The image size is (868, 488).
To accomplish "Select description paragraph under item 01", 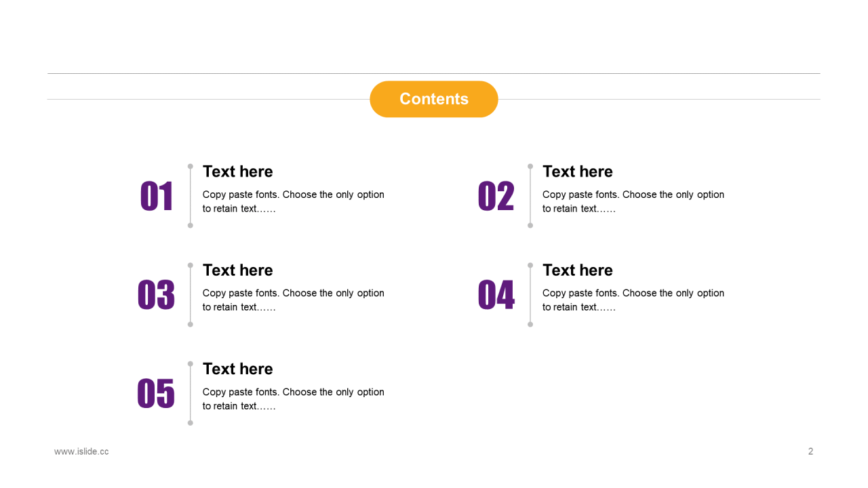I will tap(294, 201).
